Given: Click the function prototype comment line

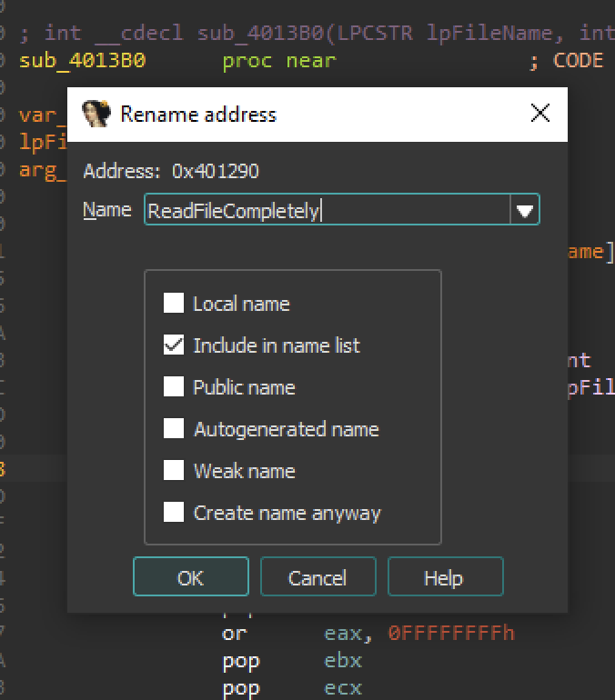Looking at the screenshot, I should pos(317,34).
